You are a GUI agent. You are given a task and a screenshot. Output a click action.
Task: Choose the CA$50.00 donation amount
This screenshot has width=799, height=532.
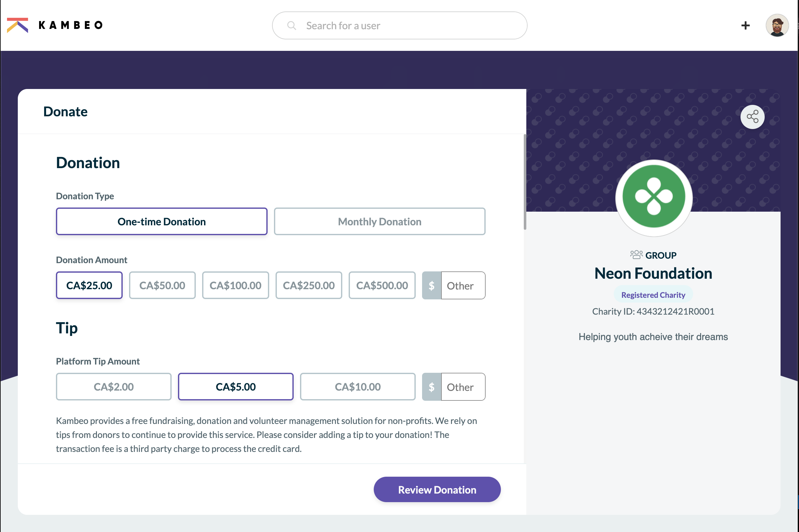point(162,285)
